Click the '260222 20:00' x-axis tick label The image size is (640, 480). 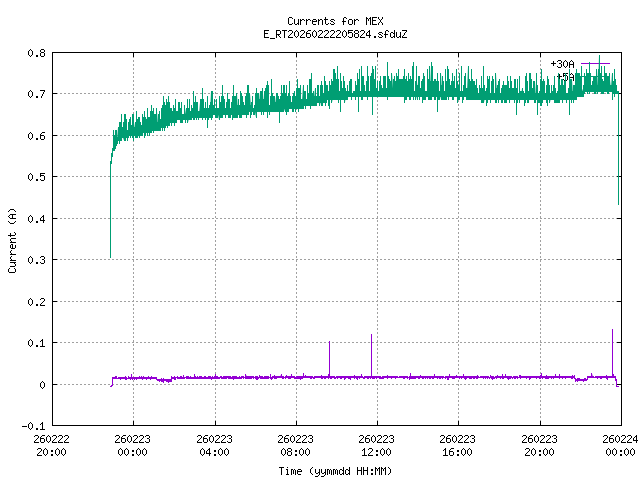point(51,444)
